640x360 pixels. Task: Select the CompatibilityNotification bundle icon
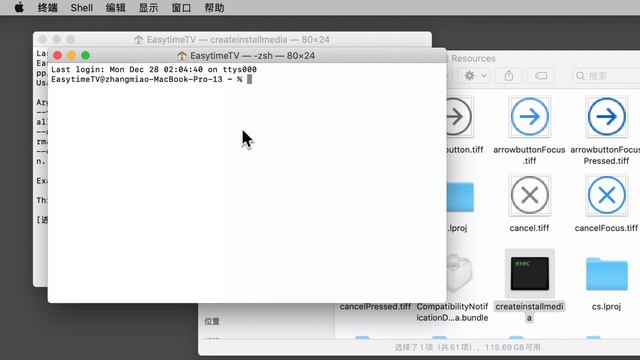point(460,273)
